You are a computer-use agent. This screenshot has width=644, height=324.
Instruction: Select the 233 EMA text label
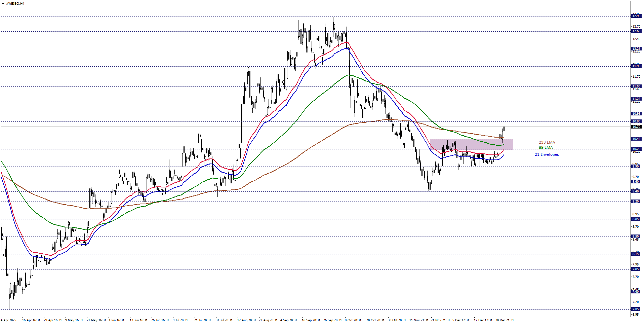547,142
